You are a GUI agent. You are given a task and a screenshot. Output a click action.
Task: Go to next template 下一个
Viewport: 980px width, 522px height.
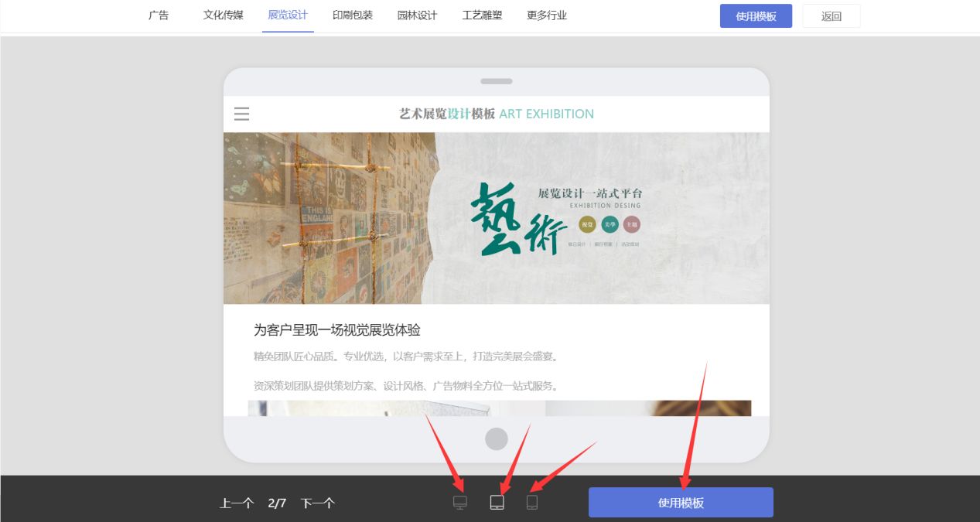coord(318,503)
